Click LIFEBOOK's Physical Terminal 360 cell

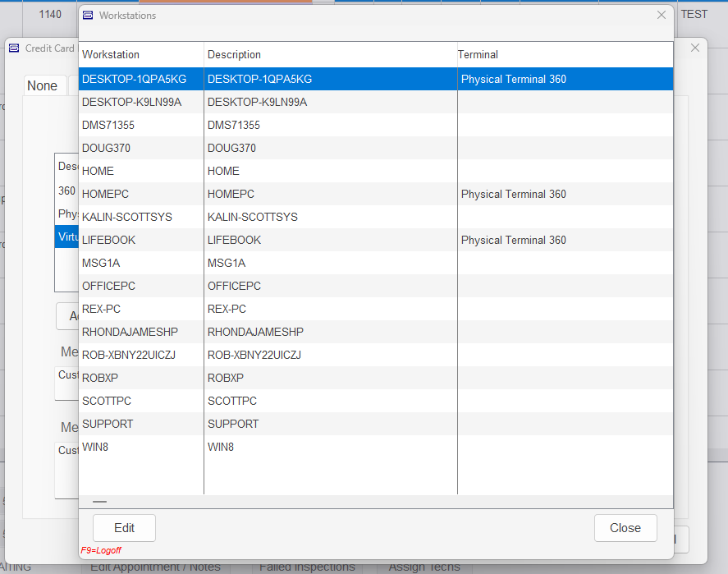[513, 241]
